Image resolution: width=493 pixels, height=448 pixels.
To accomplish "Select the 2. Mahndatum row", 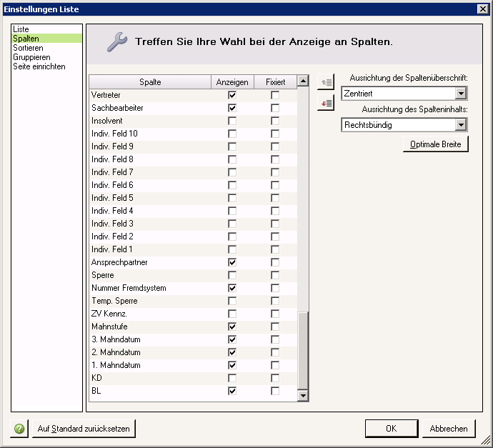I will pos(193,352).
